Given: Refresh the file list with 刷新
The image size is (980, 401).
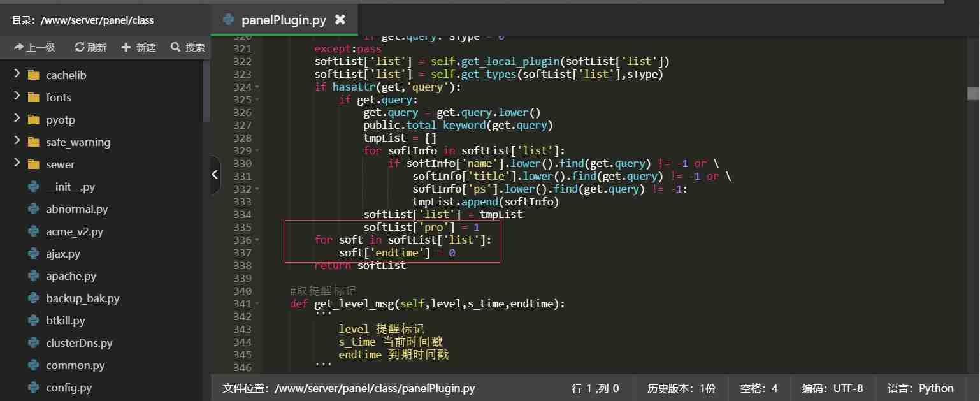Looking at the screenshot, I should [90, 47].
